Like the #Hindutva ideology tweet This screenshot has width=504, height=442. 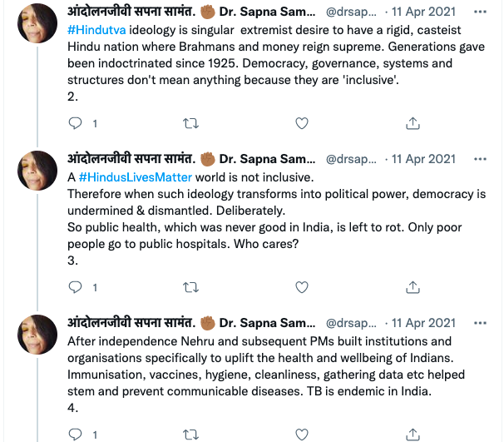point(302,123)
